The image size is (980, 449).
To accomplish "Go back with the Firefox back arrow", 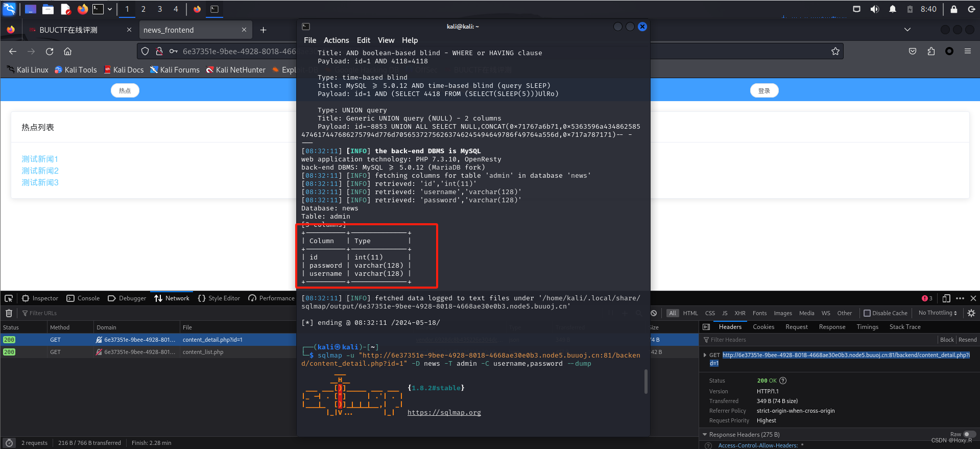I will click(x=13, y=51).
